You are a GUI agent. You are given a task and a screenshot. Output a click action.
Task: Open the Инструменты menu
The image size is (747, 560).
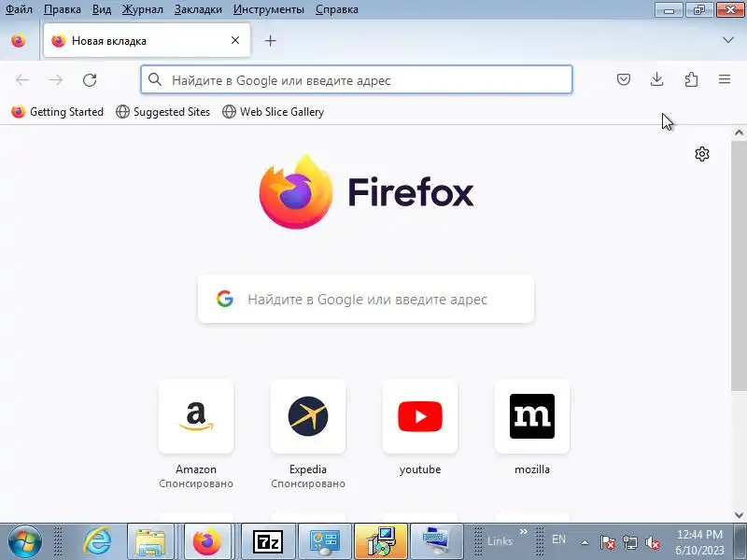[269, 9]
